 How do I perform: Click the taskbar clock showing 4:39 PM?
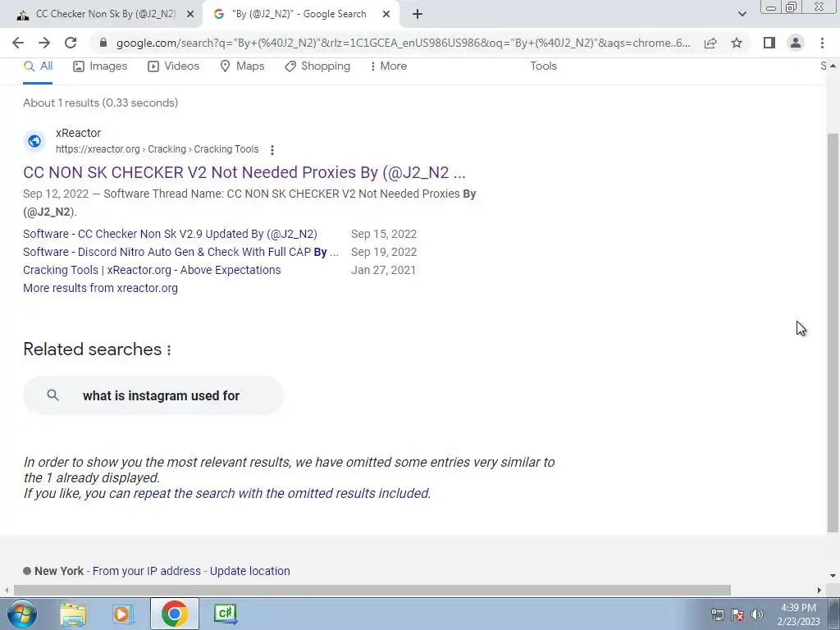(x=799, y=614)
